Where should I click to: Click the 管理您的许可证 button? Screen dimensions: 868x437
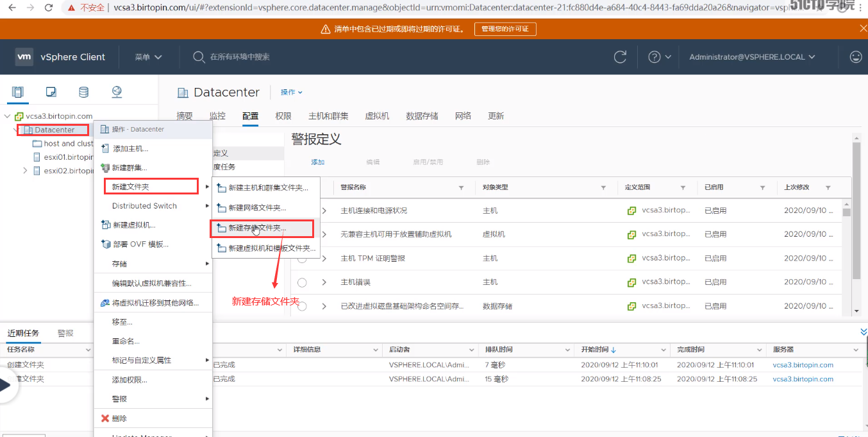coord(505,29)
